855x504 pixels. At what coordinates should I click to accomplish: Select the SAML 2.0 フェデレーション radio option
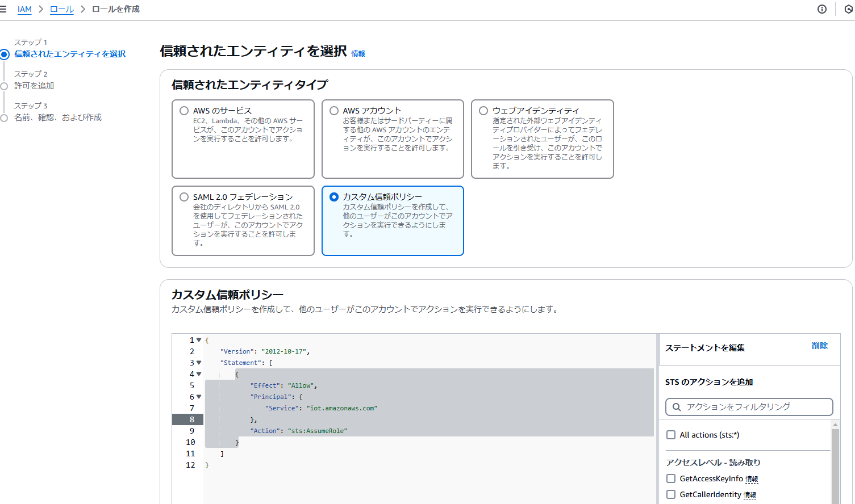click(184, 197)
